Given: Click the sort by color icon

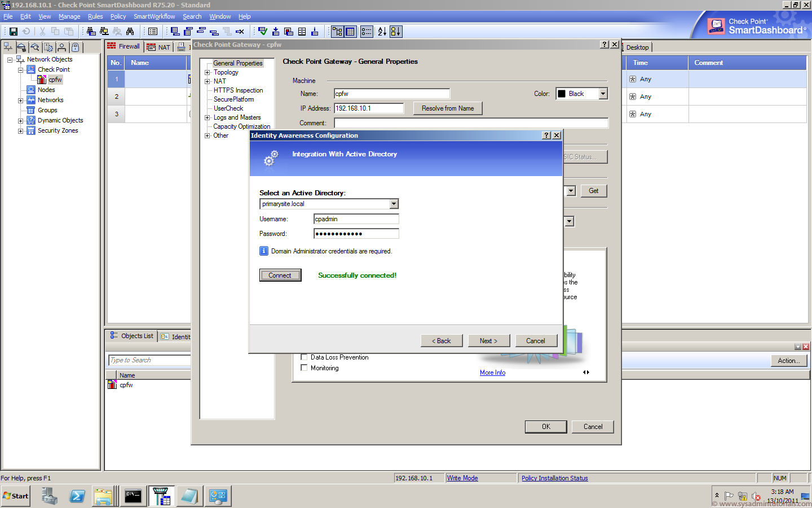Looking at the screenshot, I should (396, 32).
